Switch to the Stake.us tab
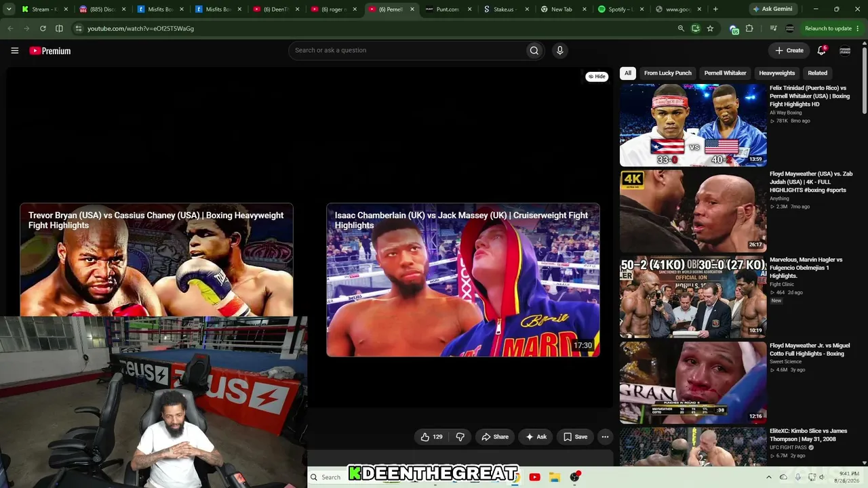The width and height of the screenshot is (868, 488). tap(505, 9)
